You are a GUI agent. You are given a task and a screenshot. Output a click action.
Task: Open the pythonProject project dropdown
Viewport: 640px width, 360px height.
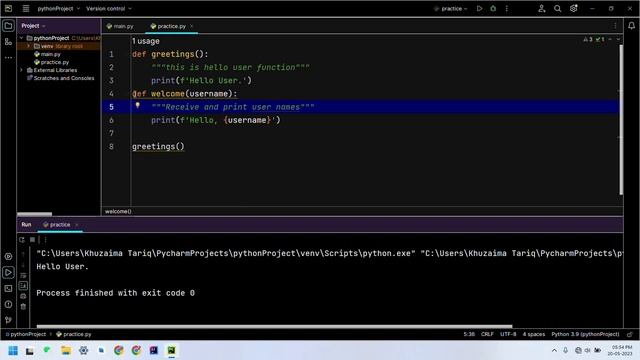pyautogui.click(x=59, y=8)
